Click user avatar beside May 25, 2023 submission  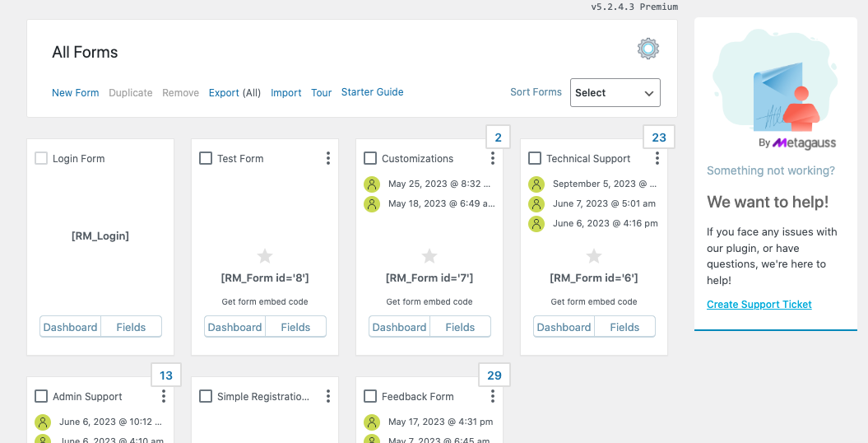pyautogui.click(x=372, y=184)
